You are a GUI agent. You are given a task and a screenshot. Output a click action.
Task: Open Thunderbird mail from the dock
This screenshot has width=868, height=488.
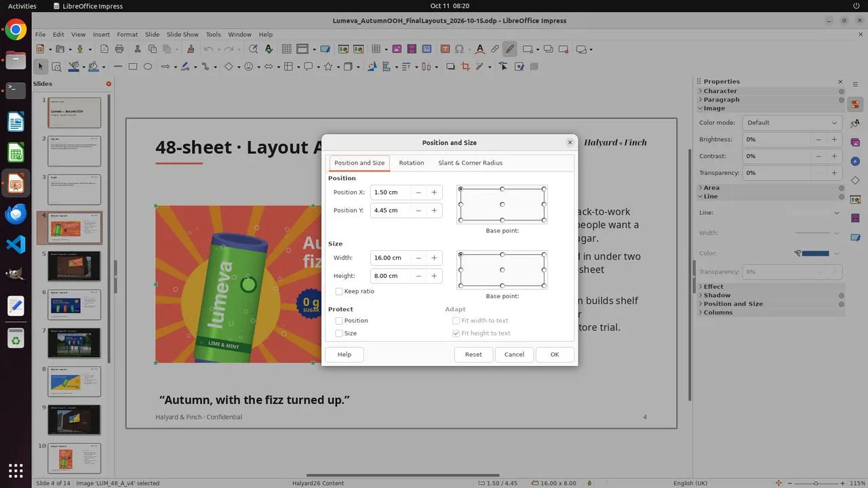[x=16, y=213]
